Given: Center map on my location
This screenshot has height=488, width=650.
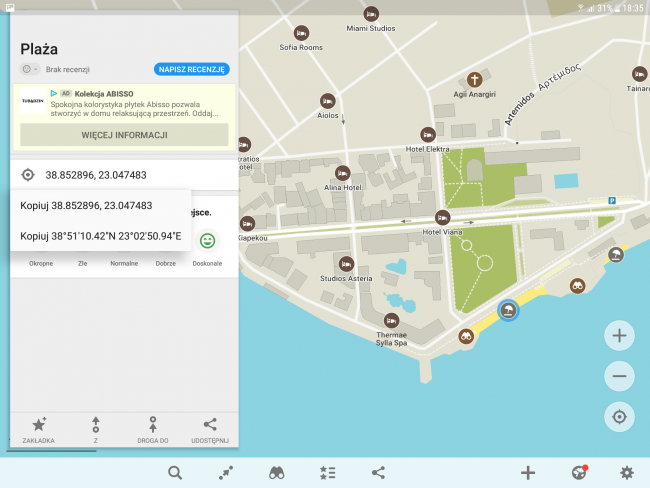Looking at the screenshot, I should pyautogui.click(x=619, y=417).
